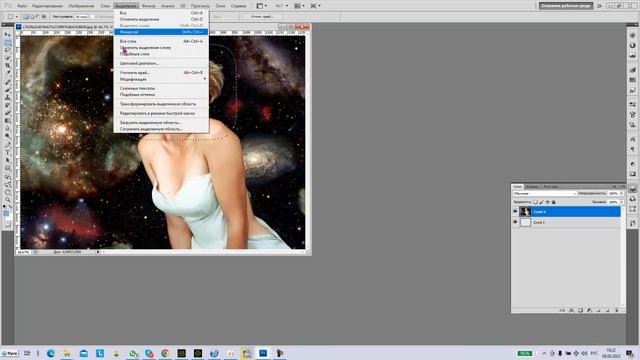Choose Цветовой диапазон... menu entry
640x360 pixels.
[x=161, y=63]
